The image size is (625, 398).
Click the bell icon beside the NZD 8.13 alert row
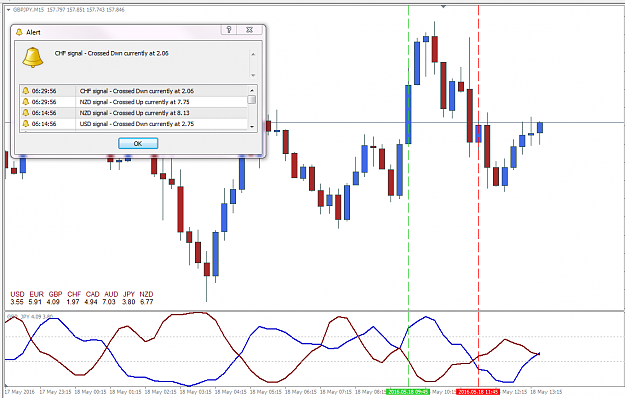pyautogui.click(x=26, y=113)
